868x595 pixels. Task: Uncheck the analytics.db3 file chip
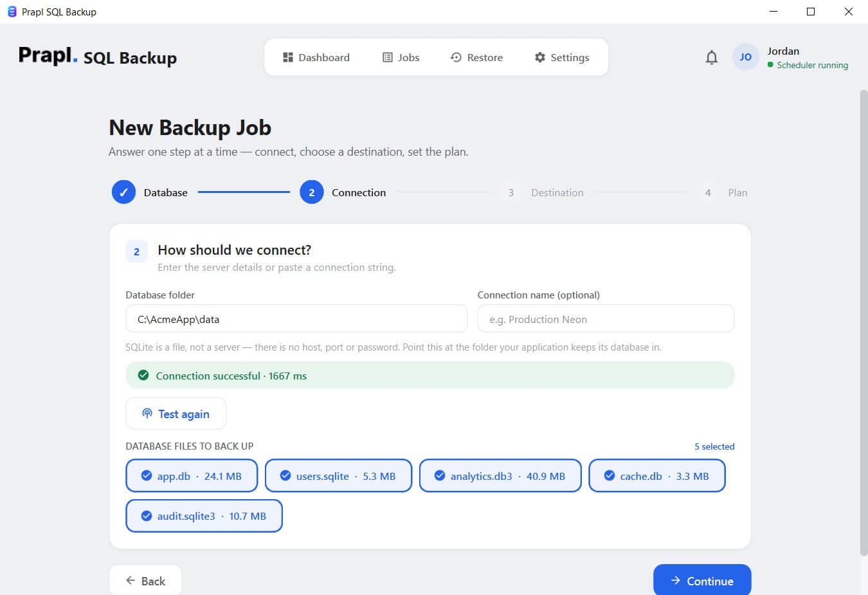coord(500,476)
